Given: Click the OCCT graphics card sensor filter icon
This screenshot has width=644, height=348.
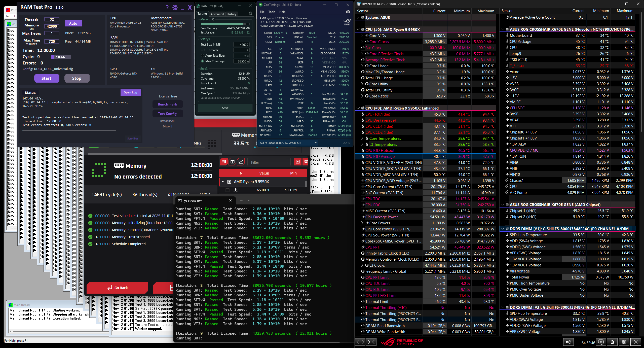Looking at the screenshot, I should (306, 162).
